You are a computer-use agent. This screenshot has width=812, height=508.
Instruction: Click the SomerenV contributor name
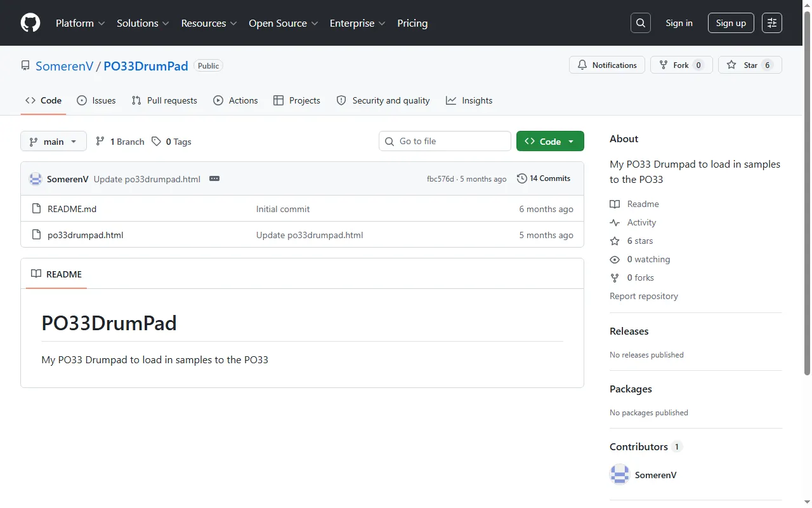pos(656,475)
